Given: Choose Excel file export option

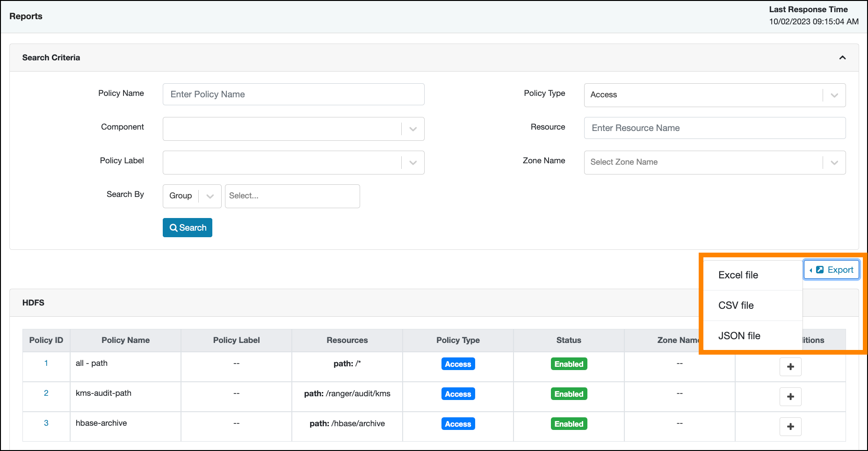Looking at the screenshot, I should [x=738, y=275].
